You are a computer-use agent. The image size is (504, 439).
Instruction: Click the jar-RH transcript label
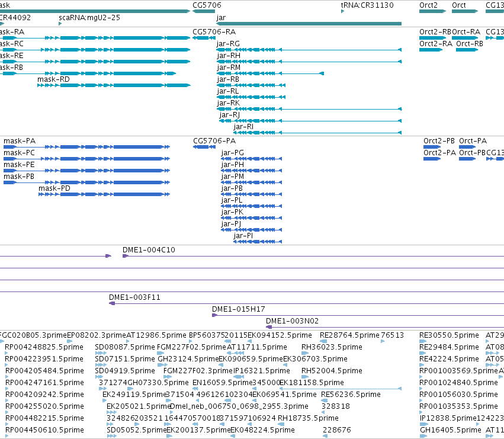(x=229, y=56)
